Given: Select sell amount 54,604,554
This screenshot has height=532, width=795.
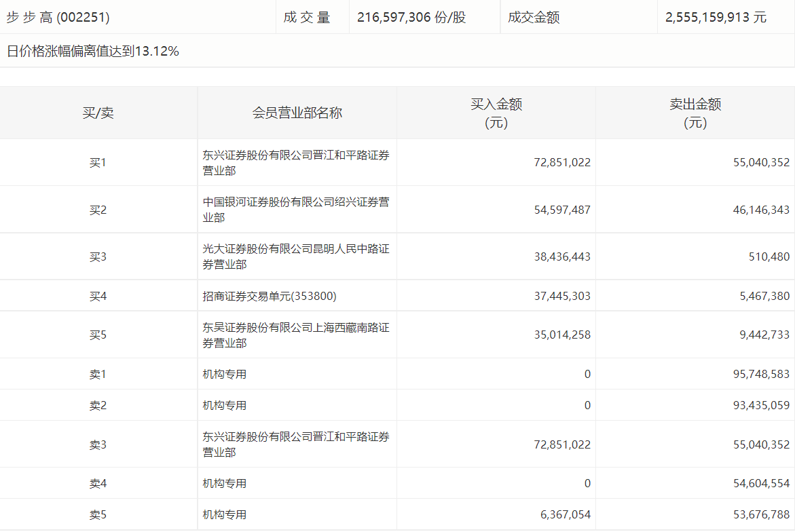Looking at the screenshot, I should click(762, 483).
